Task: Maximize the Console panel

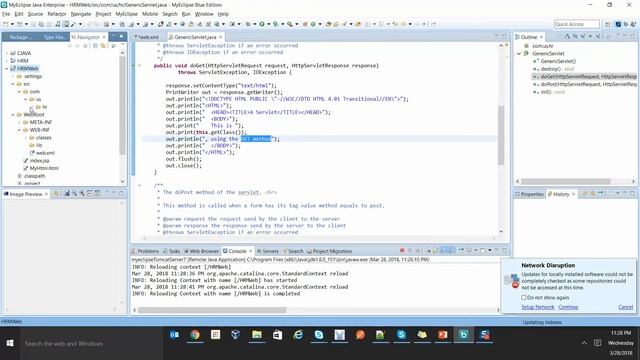Action: pyautogui.click(x=504, y=250)
